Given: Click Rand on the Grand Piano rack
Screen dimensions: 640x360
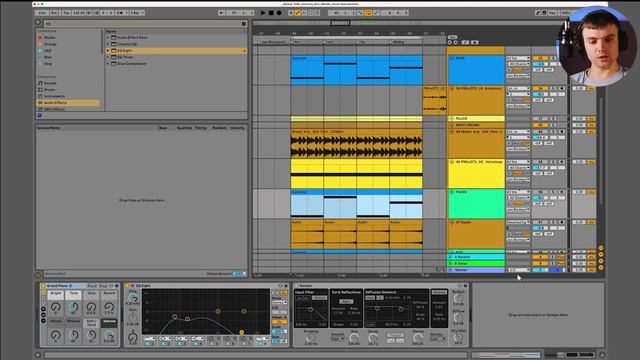Looking at the screenshot, I should click(92, 286).
